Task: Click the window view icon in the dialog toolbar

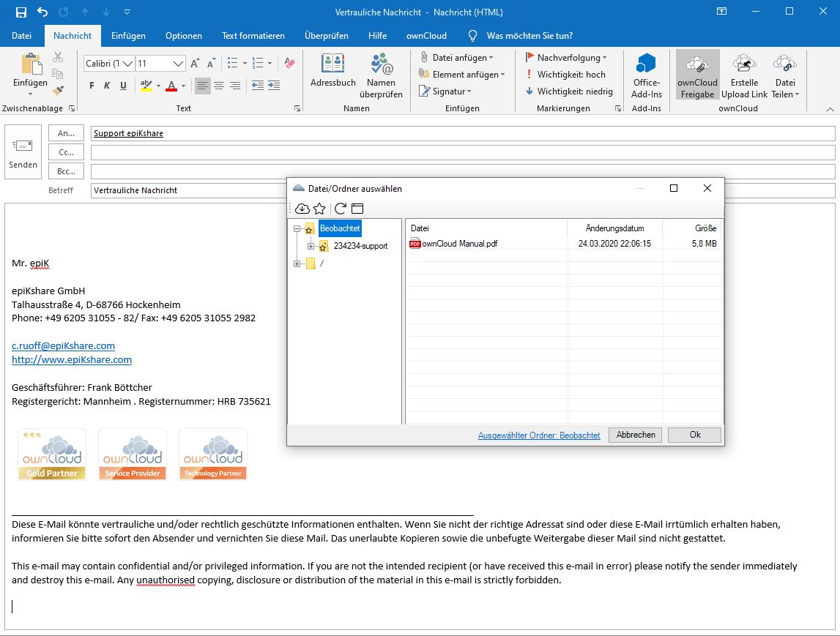Action: tap(357, 209)
